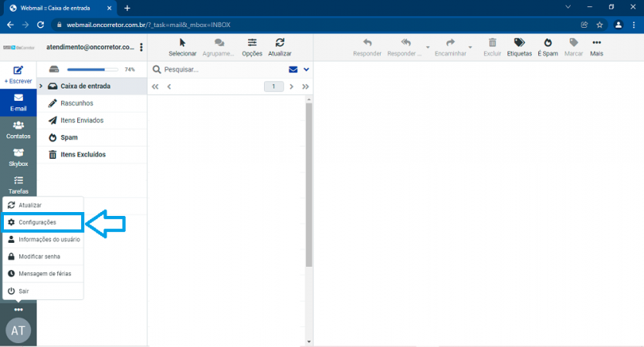
Task: Open browser profile icon
Action: (x=618, y=25)
